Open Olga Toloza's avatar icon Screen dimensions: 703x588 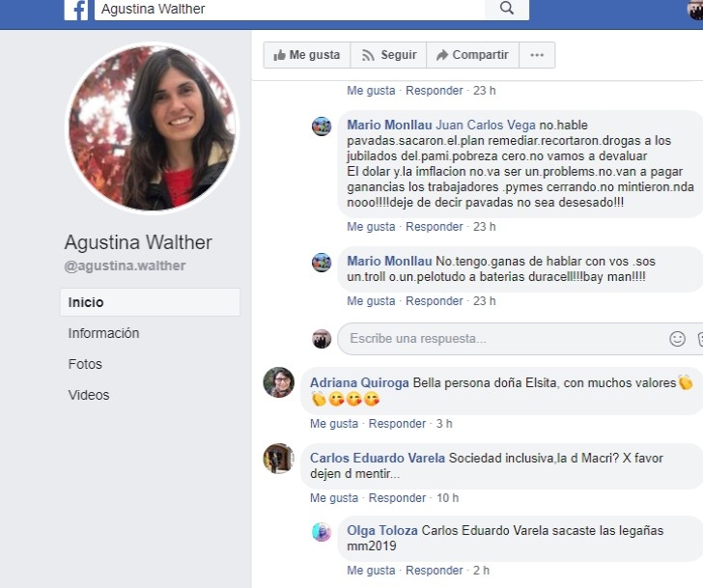click(322, 532)
